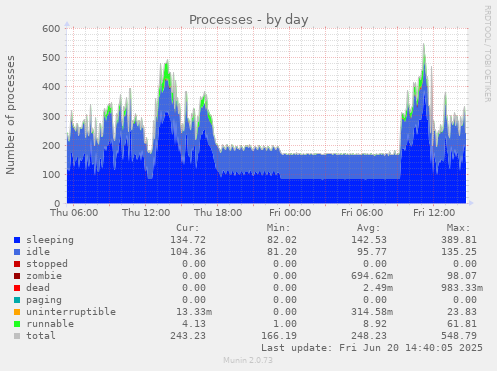Image resolution: width=497 pixels, height=371 pixels.
Task: Click runnable maximum value 61.81
Action: click(x=462, y=324)
